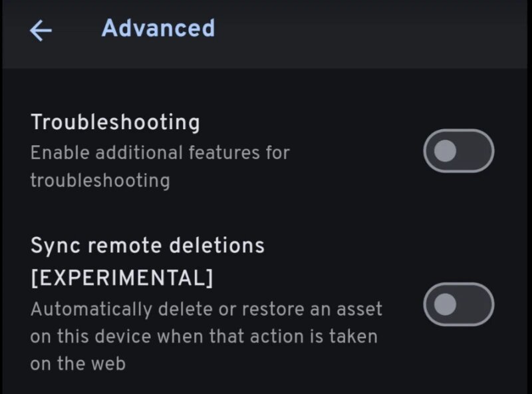Screen dimensions: 532x394
Task: Click 'Automatically delete or restore an asset' line
Action: pyautogui.click(x=206, y=309)
